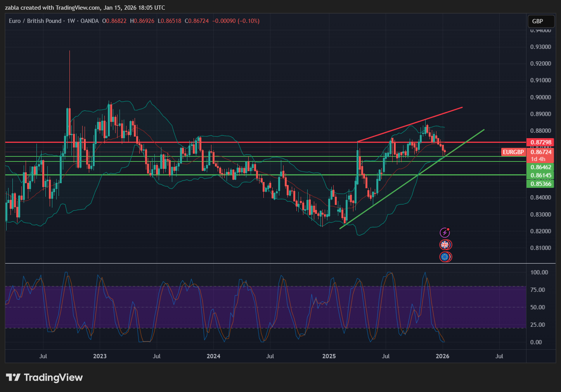Click the current price 0.86724 countdown label
This screenshot has width=561, height=392.
pos(540,155)
